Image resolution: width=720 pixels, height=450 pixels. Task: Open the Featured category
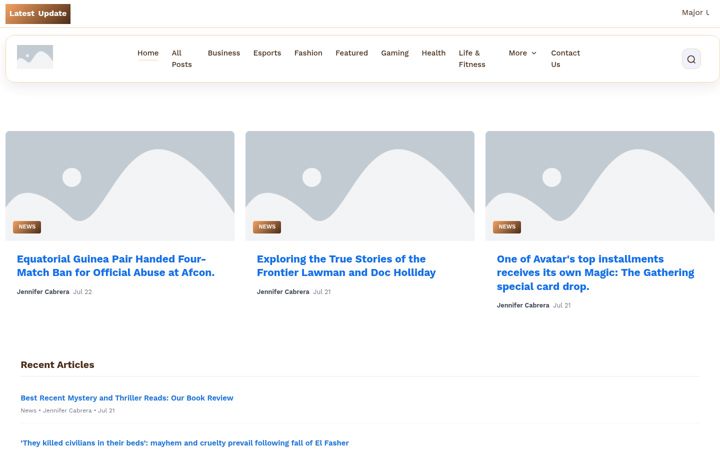[351, 53]
